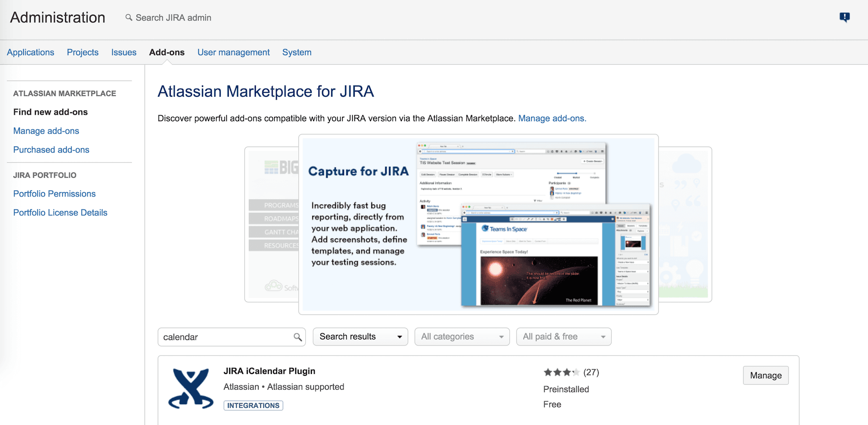This screenshot has width=868, height=425.
Task: Click the Search JIRA admin magnifier icon
Action: tap(129, 17)
